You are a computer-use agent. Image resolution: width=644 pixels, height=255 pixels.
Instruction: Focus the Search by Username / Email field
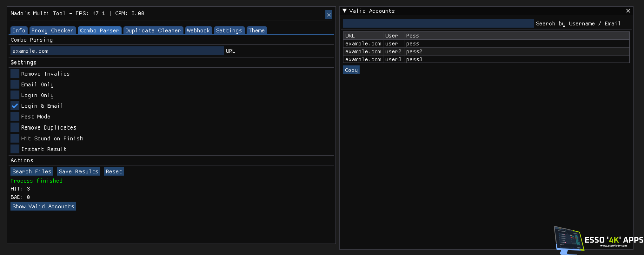pos(438,23)
